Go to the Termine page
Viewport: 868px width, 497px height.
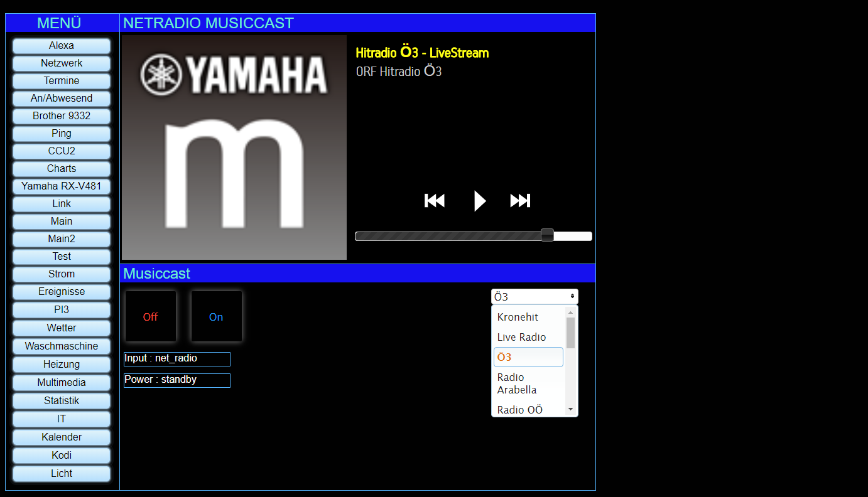(x=62, y=81)
